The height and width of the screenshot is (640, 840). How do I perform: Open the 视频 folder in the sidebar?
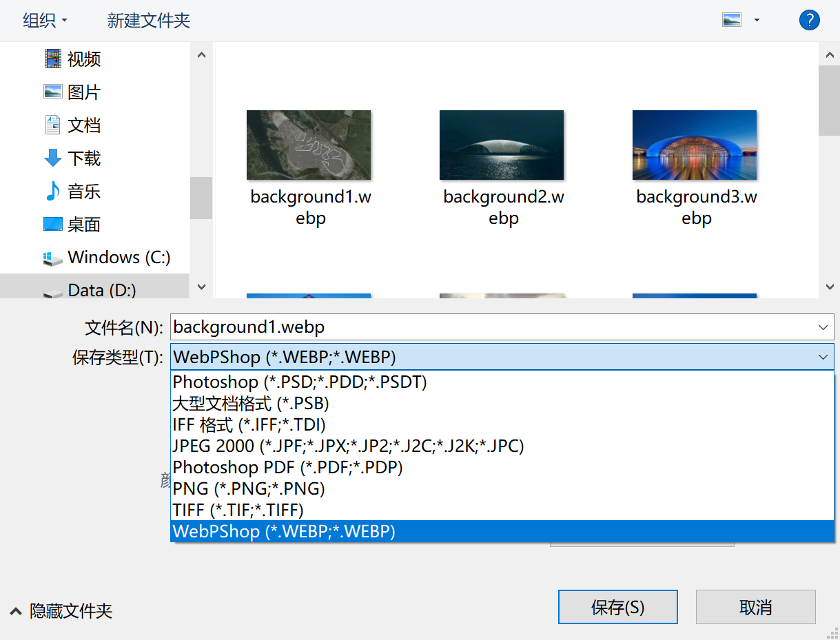83,59
